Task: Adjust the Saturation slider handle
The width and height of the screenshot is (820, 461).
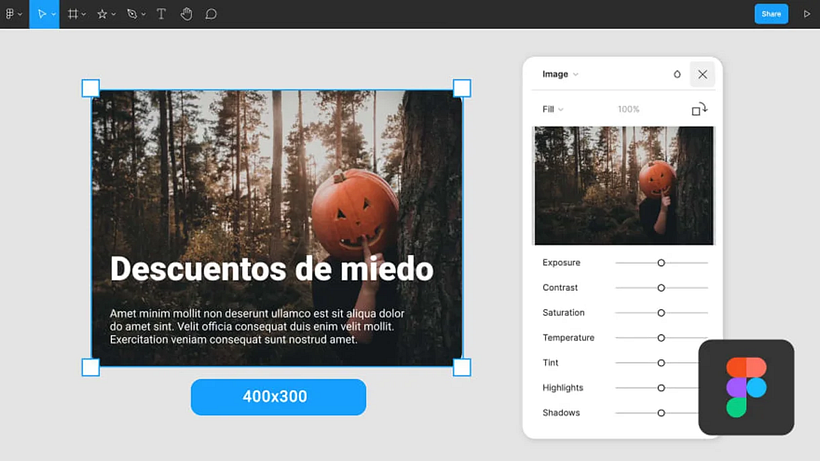Action: (x=661, y=313)
